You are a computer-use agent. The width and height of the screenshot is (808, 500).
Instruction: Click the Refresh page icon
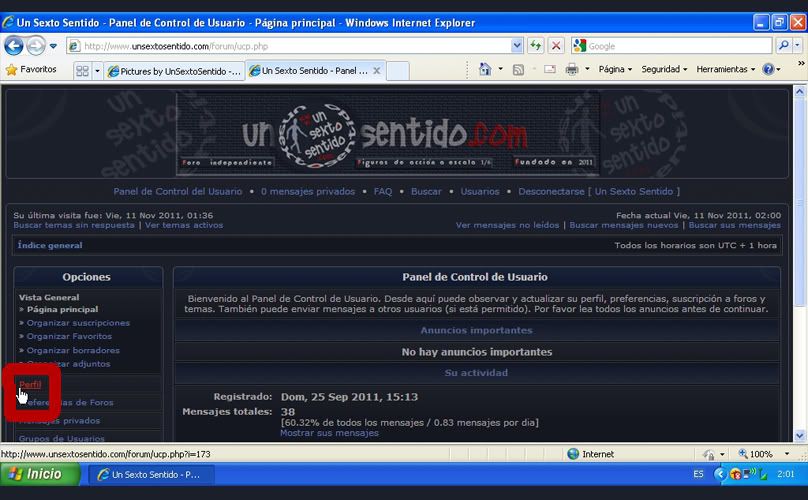(536, 46)
